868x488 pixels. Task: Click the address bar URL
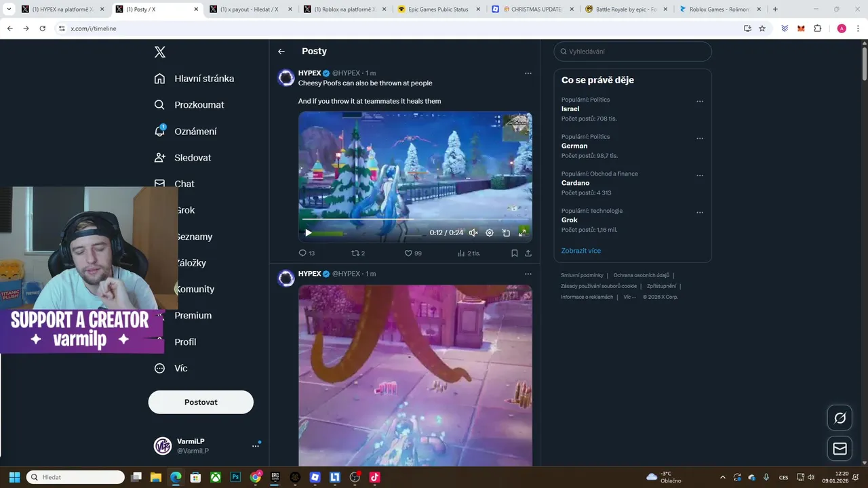tap(94, 28)
